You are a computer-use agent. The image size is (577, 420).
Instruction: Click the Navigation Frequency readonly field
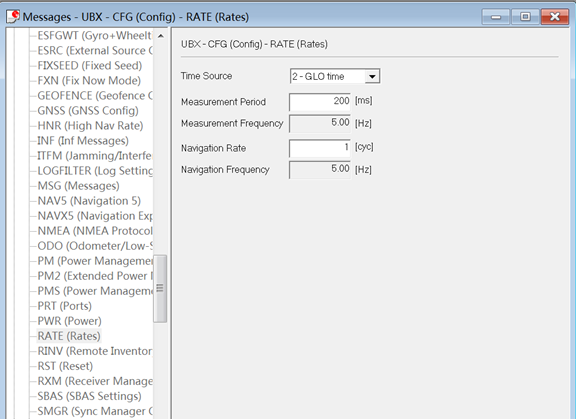320,170
